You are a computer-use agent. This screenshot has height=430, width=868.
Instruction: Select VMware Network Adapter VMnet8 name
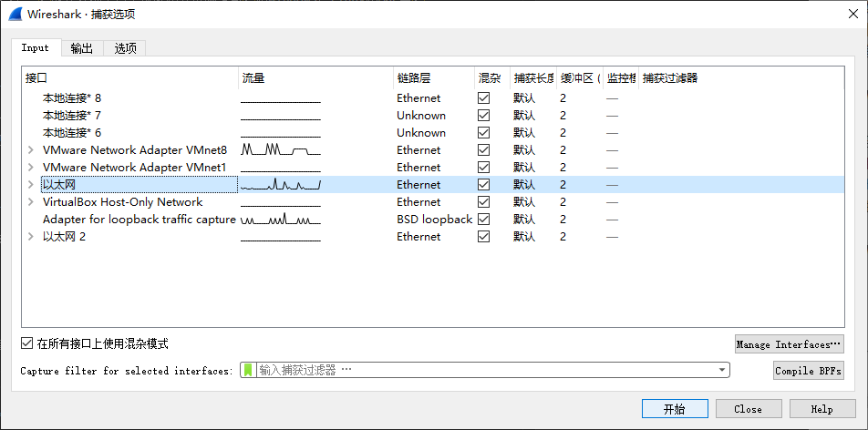[135, 150]
